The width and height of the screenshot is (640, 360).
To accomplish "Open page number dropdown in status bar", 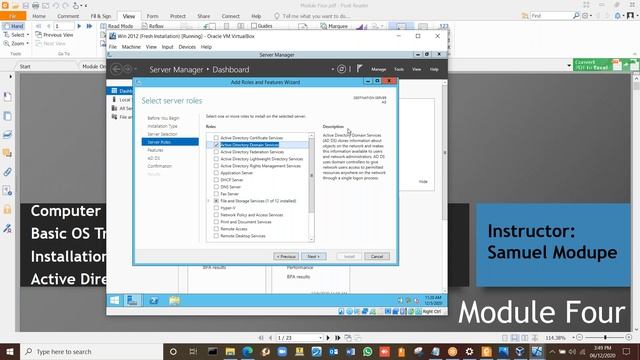I will click(320, 338).
